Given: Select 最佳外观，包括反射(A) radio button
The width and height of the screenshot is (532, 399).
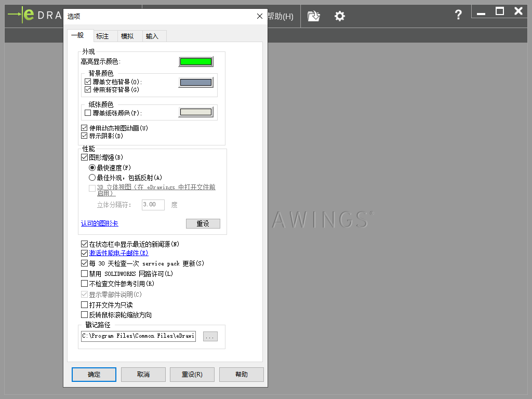Looking at the screenshot, I should [92, 178].
